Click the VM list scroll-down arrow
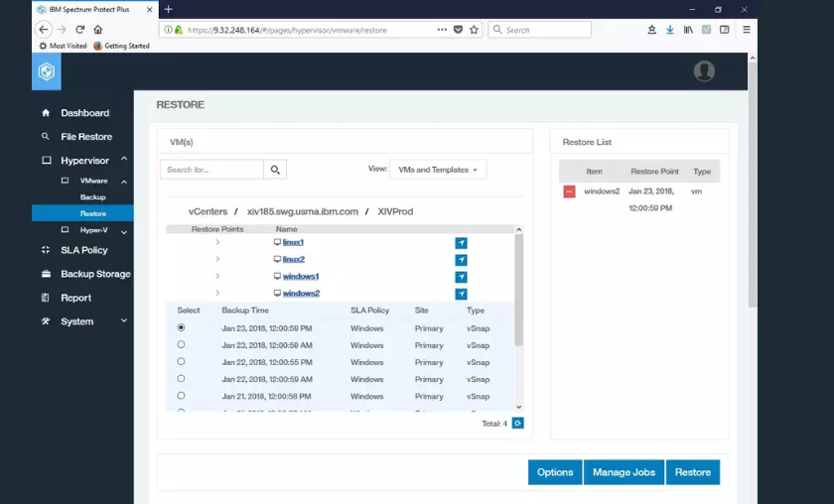 pos(518,407)
